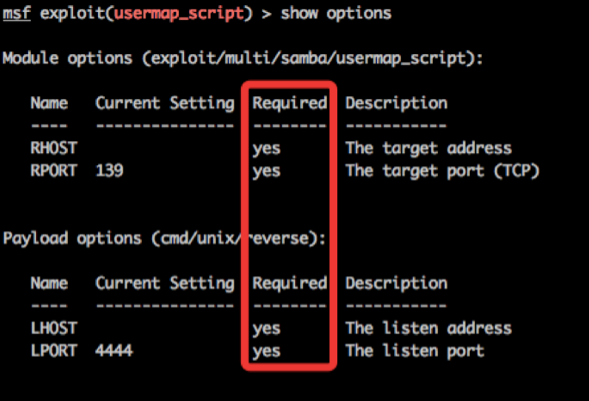The width and height of the screenshot is (589, 401).
Task: Click the underlined msf prompt text
Action: point(17,14)
